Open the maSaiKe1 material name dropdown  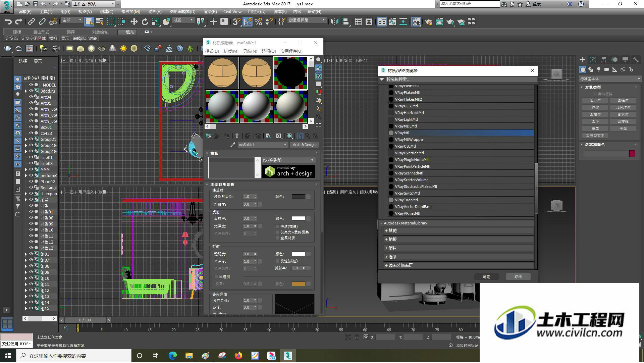click(263, 145)
